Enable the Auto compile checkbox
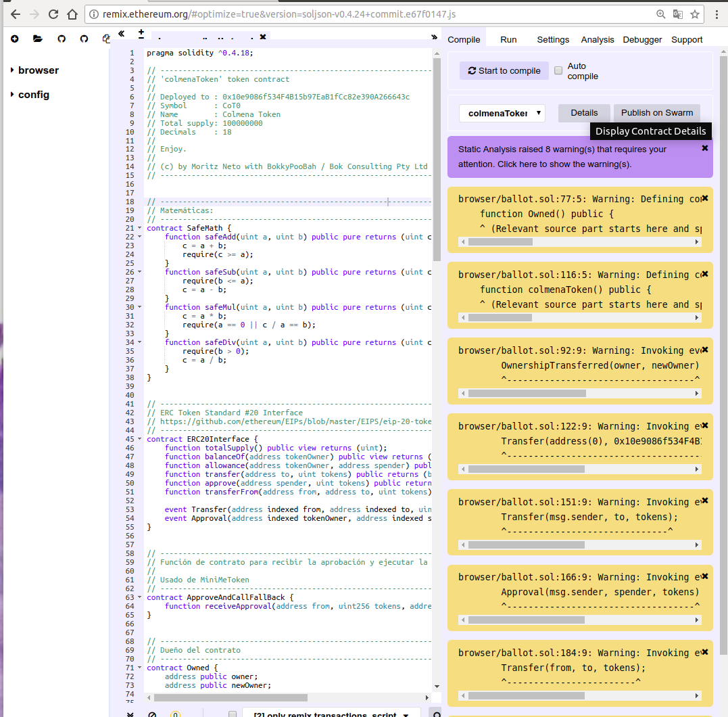 [558, 70]
